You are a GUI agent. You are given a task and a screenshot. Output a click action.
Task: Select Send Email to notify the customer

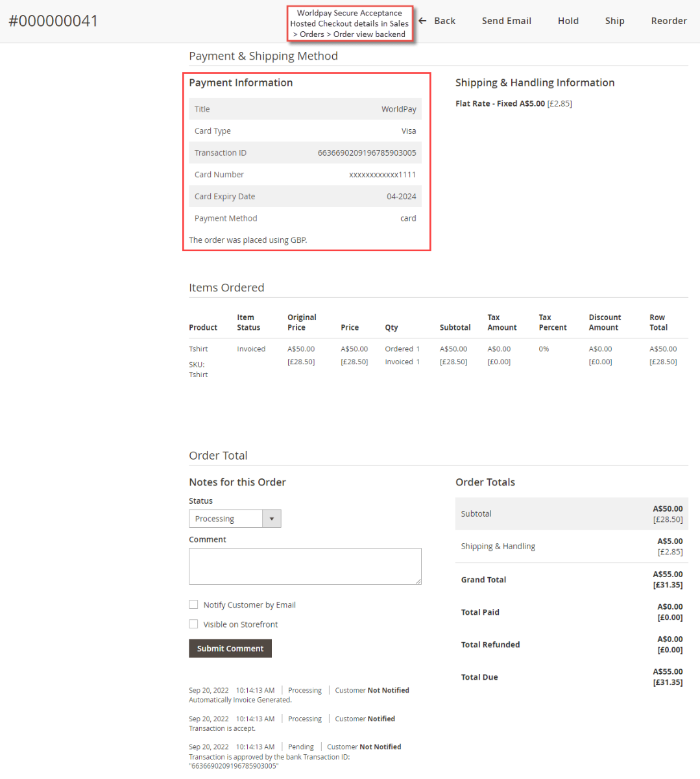pyautogui.click(x=506, y=20)
